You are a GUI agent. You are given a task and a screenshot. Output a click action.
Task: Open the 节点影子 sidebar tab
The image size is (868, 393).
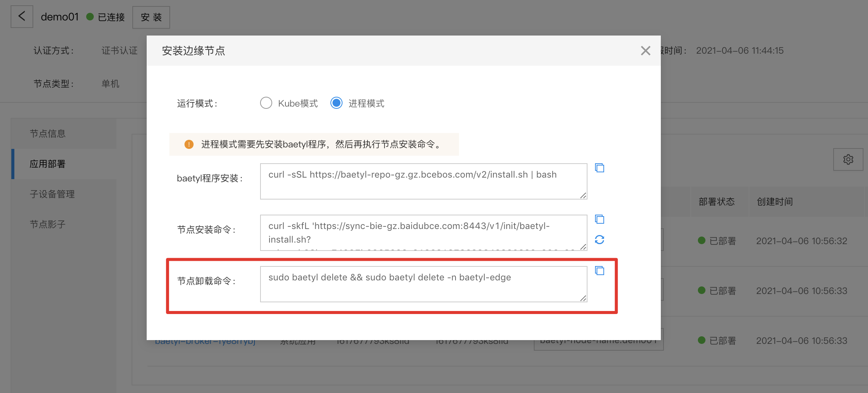pos(64,224)
